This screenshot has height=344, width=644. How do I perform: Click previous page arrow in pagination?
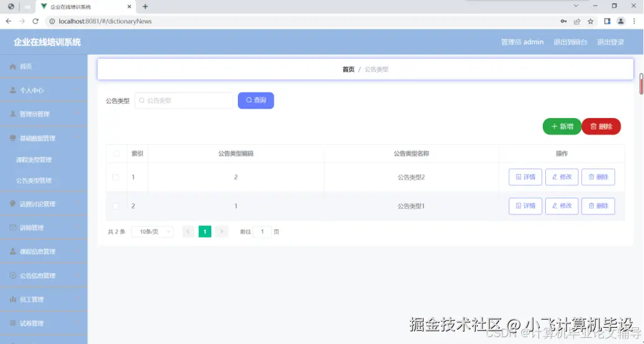(188, 232)
